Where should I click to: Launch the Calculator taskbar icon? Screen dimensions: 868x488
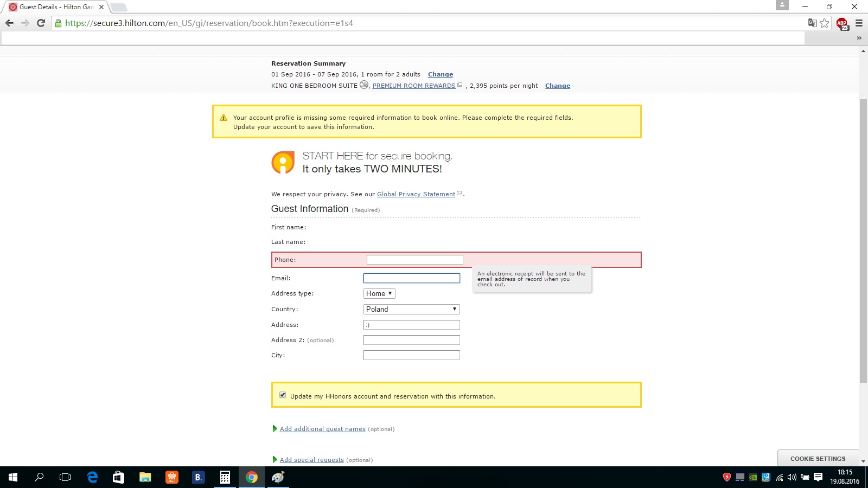225,477
